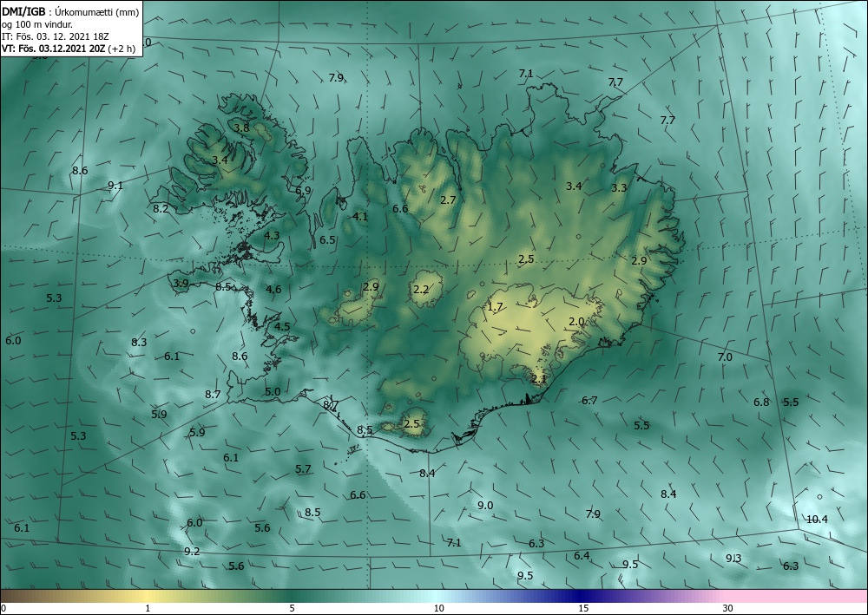This screenshot has width=868, height=615.
Task: Click the 8.2 value on the map
Action: (x=161, y=208)
